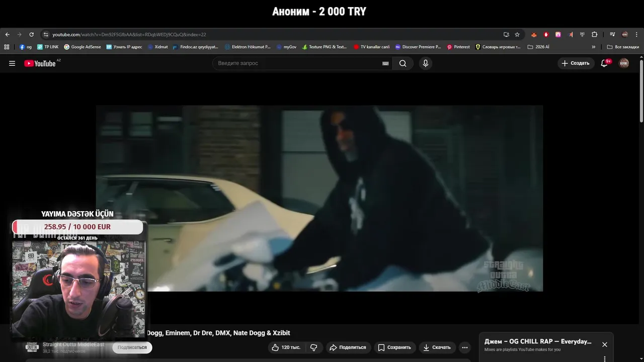The image size is (644, 362).
Task: Click the install/cast icon in the address bar
Action: pos(506,35)
